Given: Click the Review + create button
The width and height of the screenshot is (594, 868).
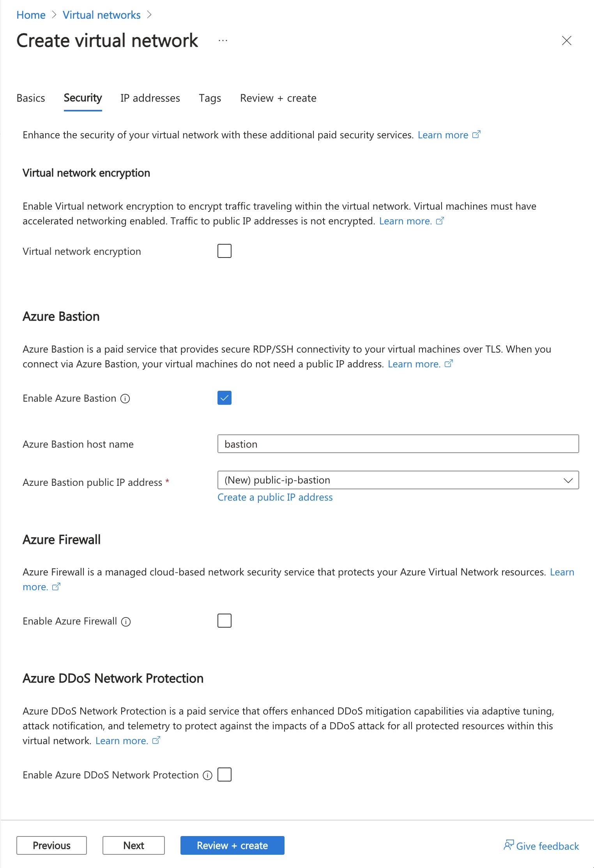Looking at the screenshot, I should (x=232, y=845).
